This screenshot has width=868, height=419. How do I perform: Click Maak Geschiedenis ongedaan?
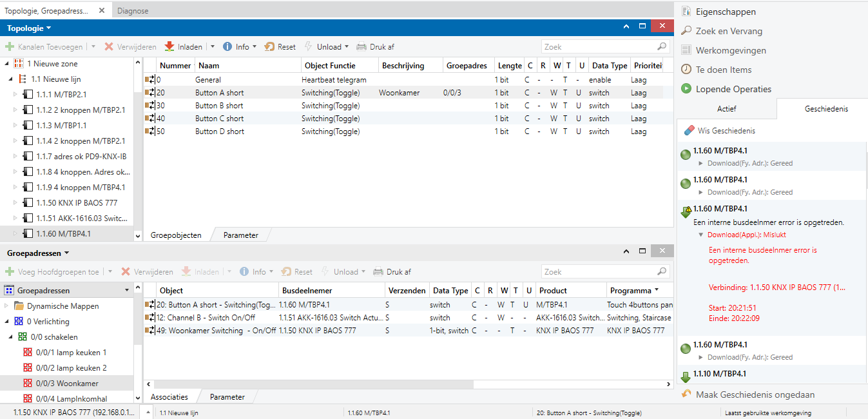pyautogui.click(x=748, y=395)
